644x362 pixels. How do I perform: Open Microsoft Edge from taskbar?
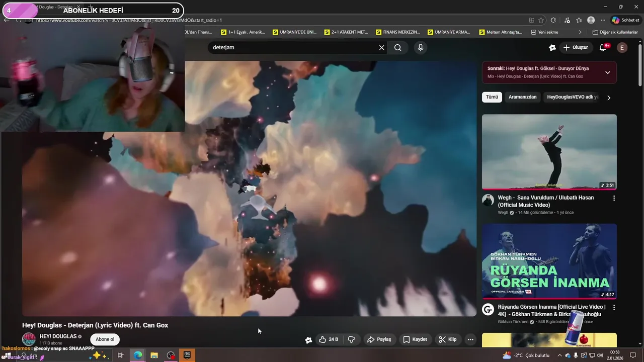click(x=137, y=355)
